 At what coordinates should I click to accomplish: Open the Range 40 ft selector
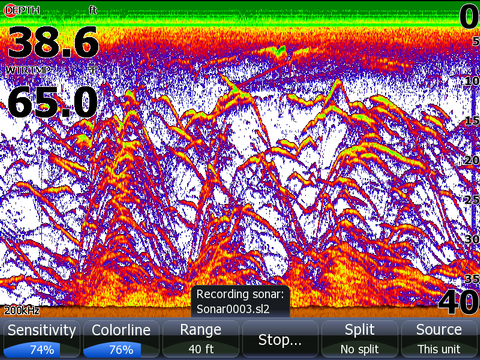(201, 339)
